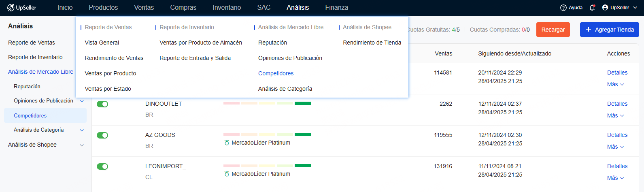Click reputation color bar for AZ GOODS

267,134
